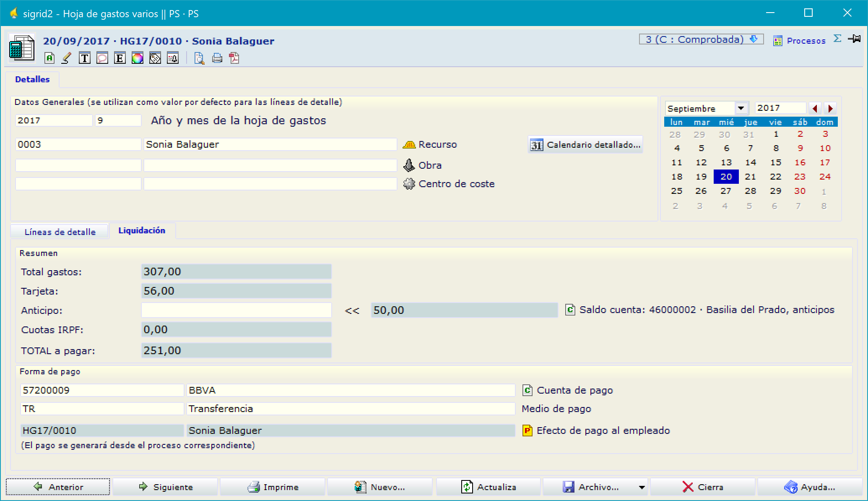
Task: Click the Total gastos value 307,00
Action: click(236, 271)
